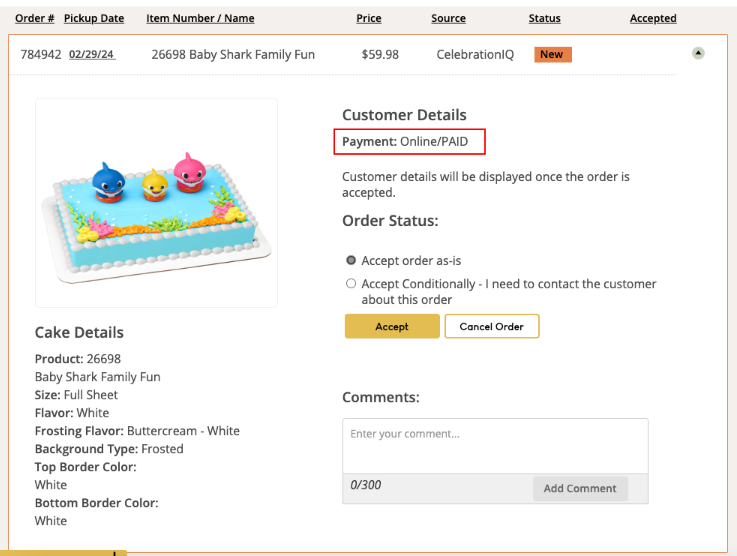737x556 pixels.
Task: Focus the comment text field
Action: [495, 446]
